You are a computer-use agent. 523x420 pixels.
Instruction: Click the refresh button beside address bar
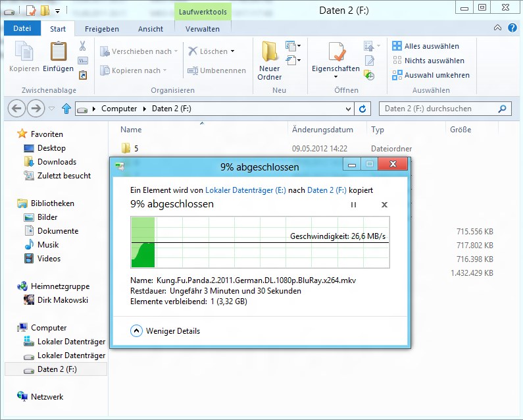click(362, 109)
